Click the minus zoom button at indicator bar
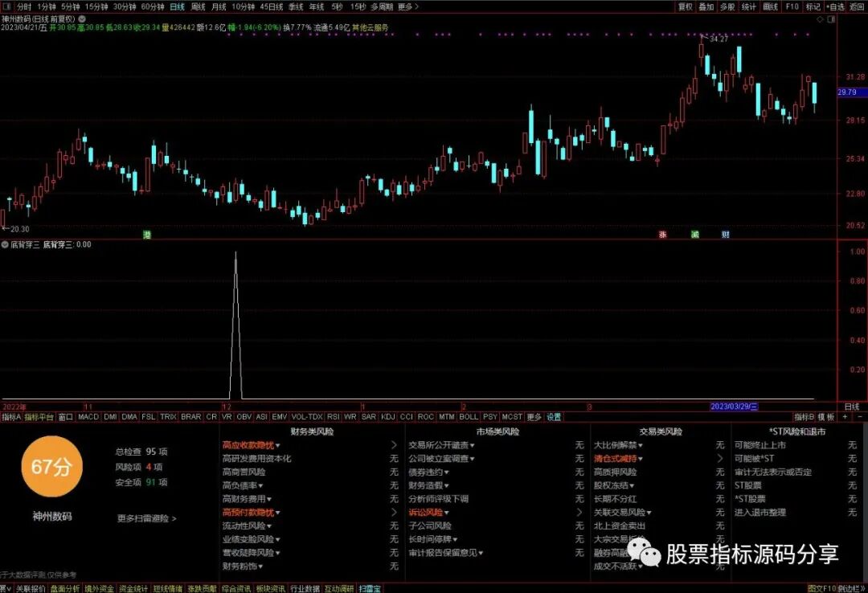868x593 pixels. 860,416
